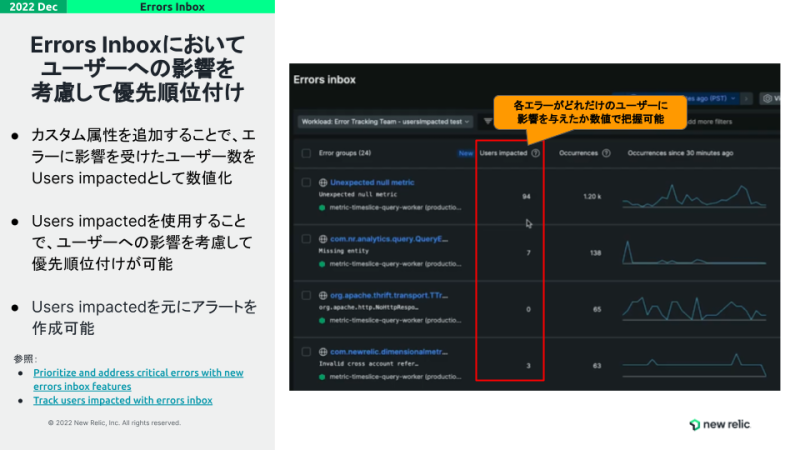Image resolution: width=800 pixels, height=450 pixels.
Task: Click the New Relic logo
Action: 719,424
